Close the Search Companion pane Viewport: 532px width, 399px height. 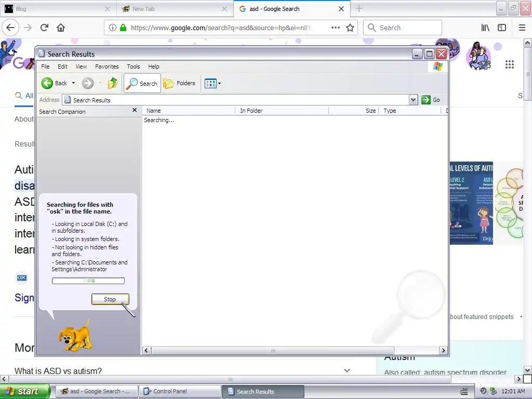pos(135,110)
